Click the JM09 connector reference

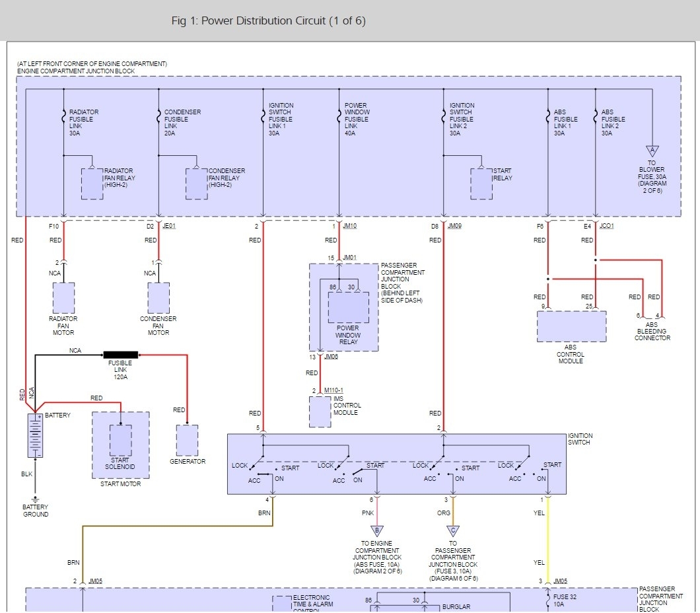tap(454, 226)
